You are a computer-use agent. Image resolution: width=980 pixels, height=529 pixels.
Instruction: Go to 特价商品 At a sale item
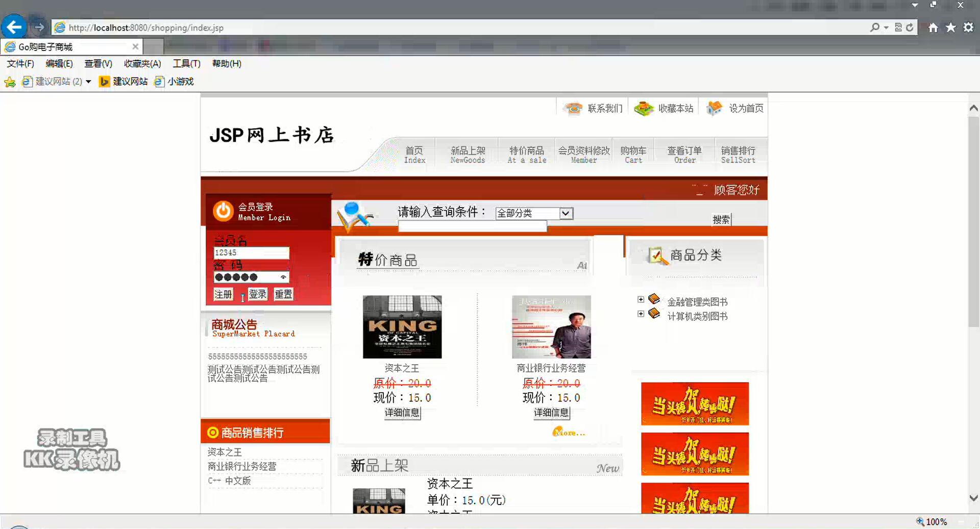pos(527,155)
